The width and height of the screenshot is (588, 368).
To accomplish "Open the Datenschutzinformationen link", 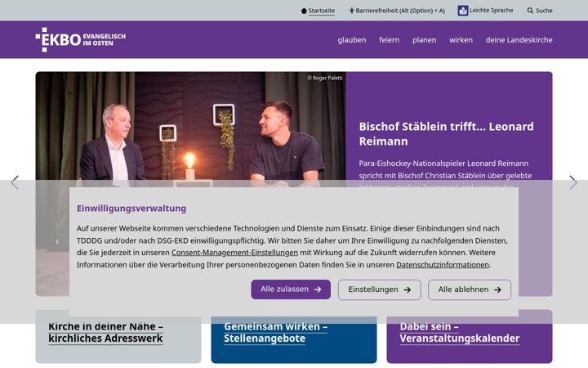I will coord(443,265).
